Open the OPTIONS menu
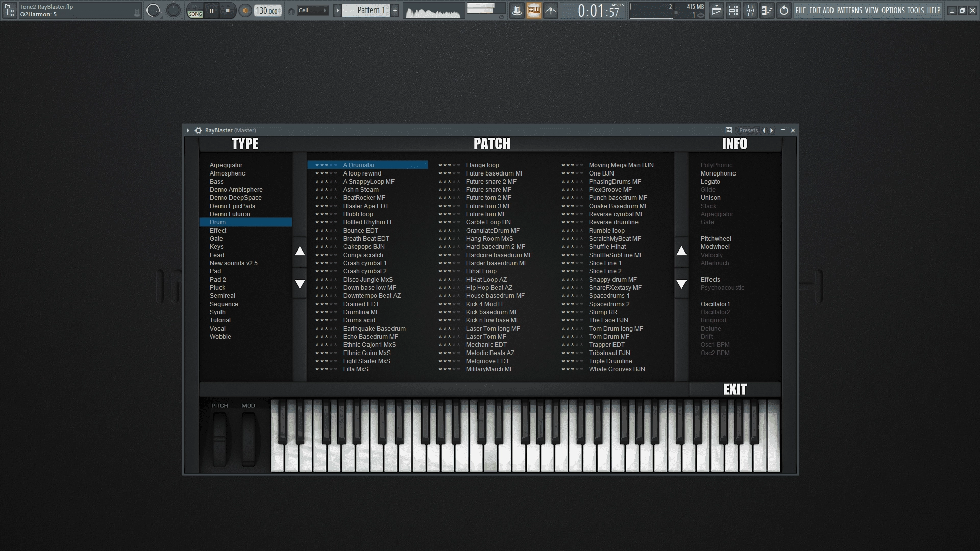The image size is (980, 551). (x=893, y=10)
